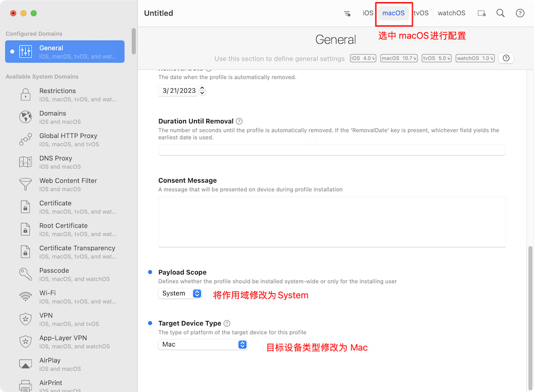The width and height of the screenshot is (534, 392).
Task: Click the Configured Domains heading
Action: [34, 34]
